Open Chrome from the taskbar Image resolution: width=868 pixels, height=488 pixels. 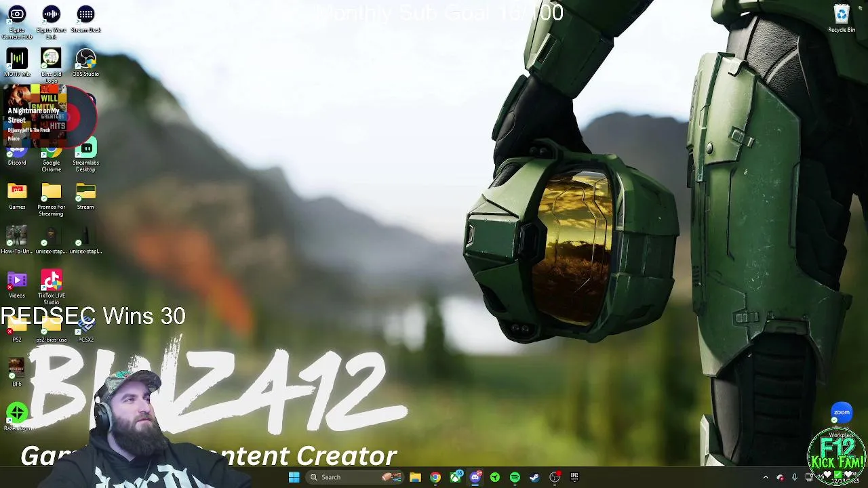tap(435, 477)
